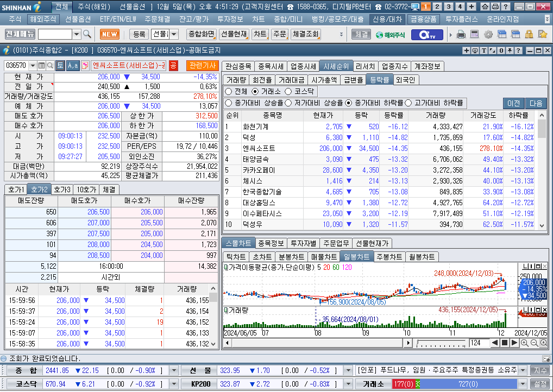Viewport: 553px width, 392px height.
Task: Click the 관련기사 button
Action: pyautogui.click(x=203, y=65)
